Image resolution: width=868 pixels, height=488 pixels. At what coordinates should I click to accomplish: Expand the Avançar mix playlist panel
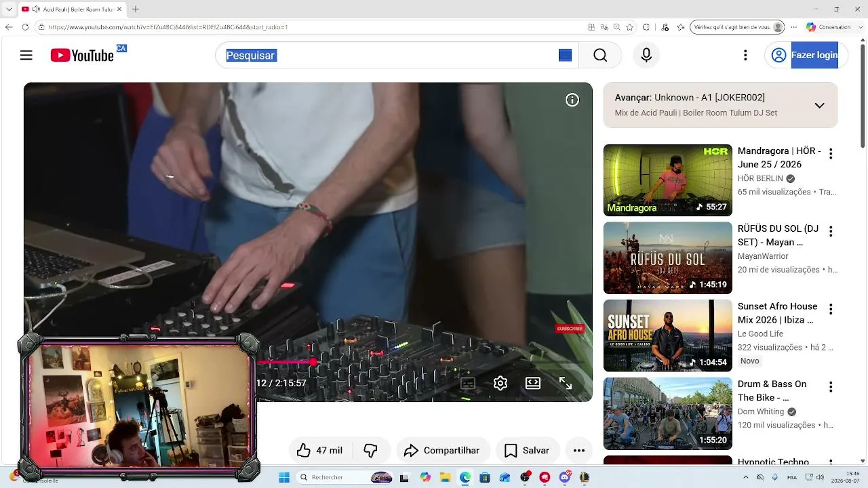coord(819,105)
